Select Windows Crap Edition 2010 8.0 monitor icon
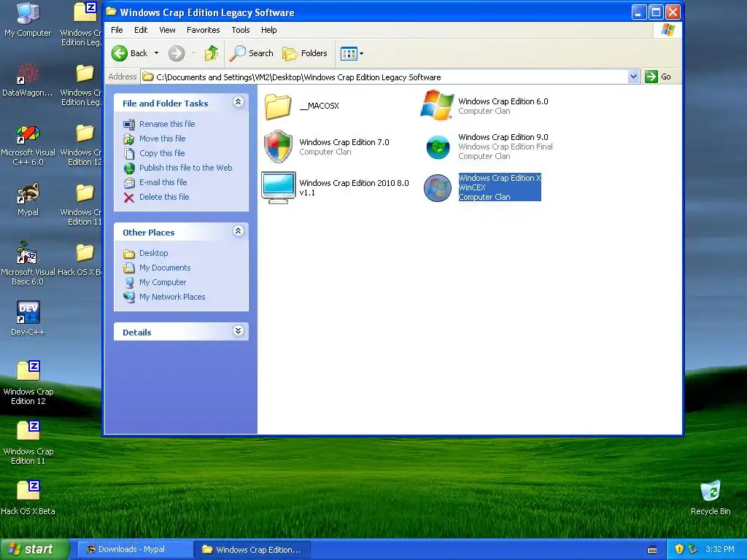The width and height of the screenshot is (747, 560). click(x=279, y=187)
